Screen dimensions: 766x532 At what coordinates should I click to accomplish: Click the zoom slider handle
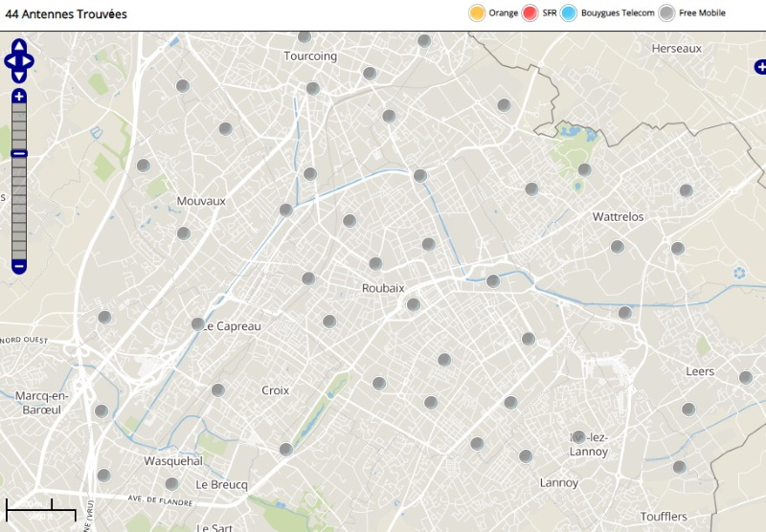point(19,153)
